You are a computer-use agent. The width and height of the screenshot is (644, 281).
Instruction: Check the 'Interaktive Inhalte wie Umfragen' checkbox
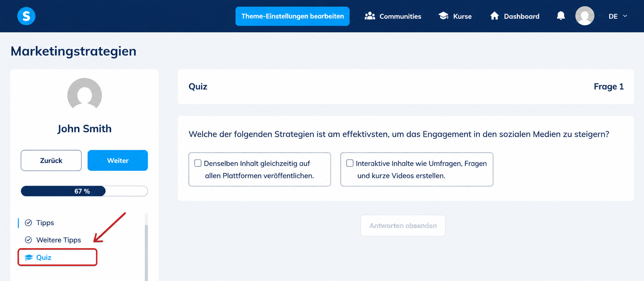tap(350, 163)
